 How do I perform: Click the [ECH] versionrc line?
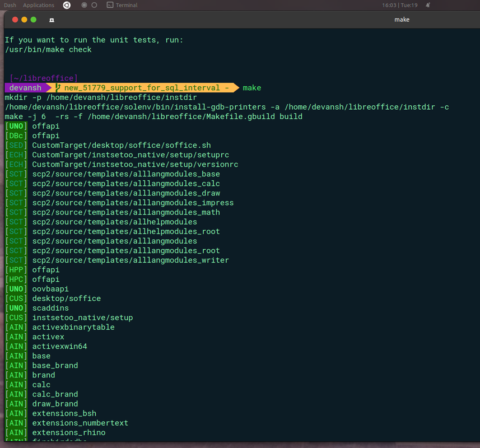(122, 164)
